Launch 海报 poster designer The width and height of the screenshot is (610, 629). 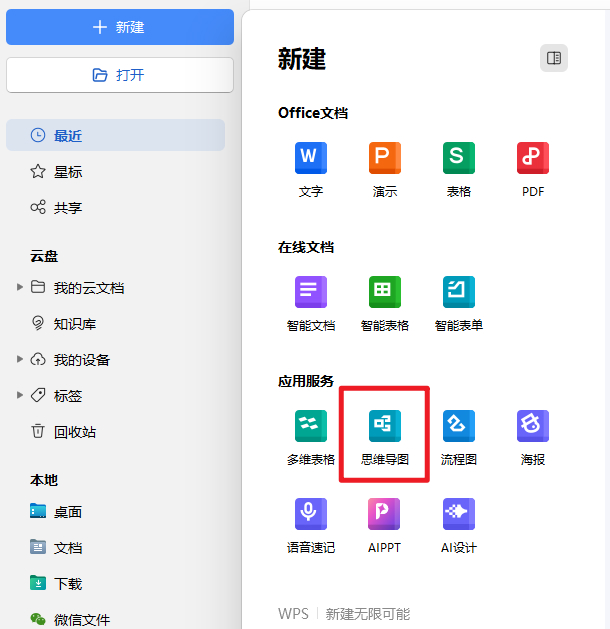533,438
